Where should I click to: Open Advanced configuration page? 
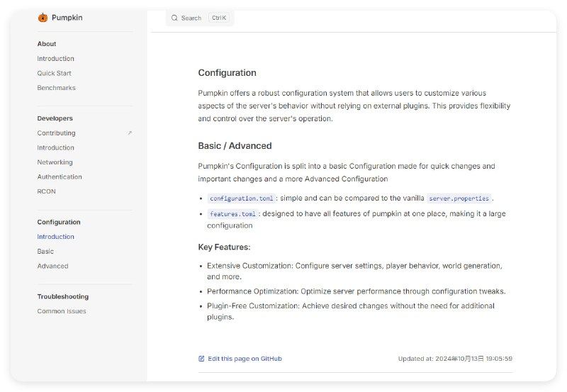tap(52, 266)
